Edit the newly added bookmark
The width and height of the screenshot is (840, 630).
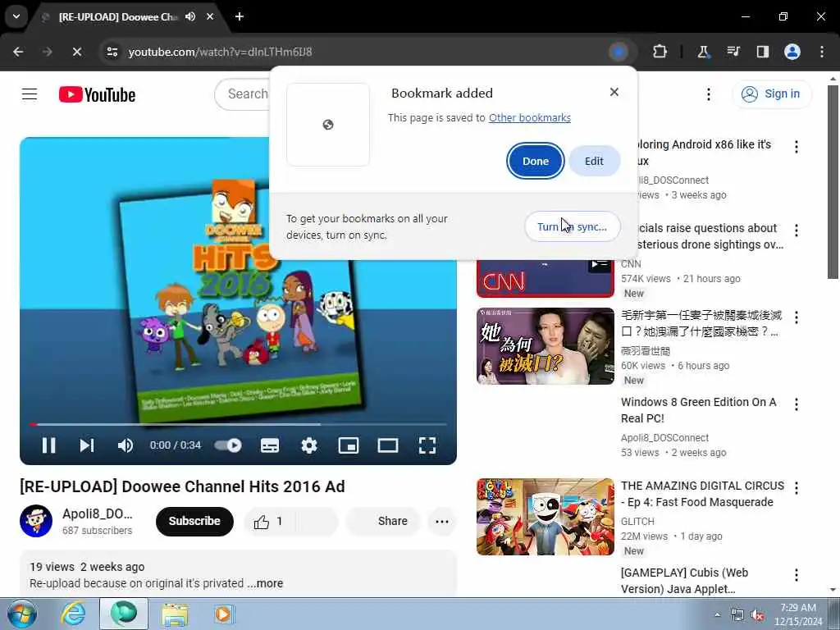point(594,161)
